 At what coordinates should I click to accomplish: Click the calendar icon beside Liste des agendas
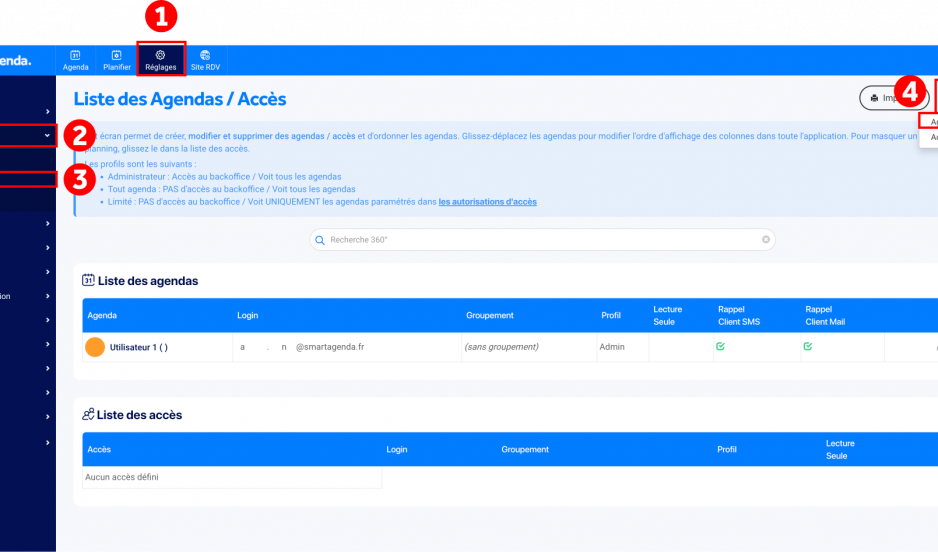point(88,281)
